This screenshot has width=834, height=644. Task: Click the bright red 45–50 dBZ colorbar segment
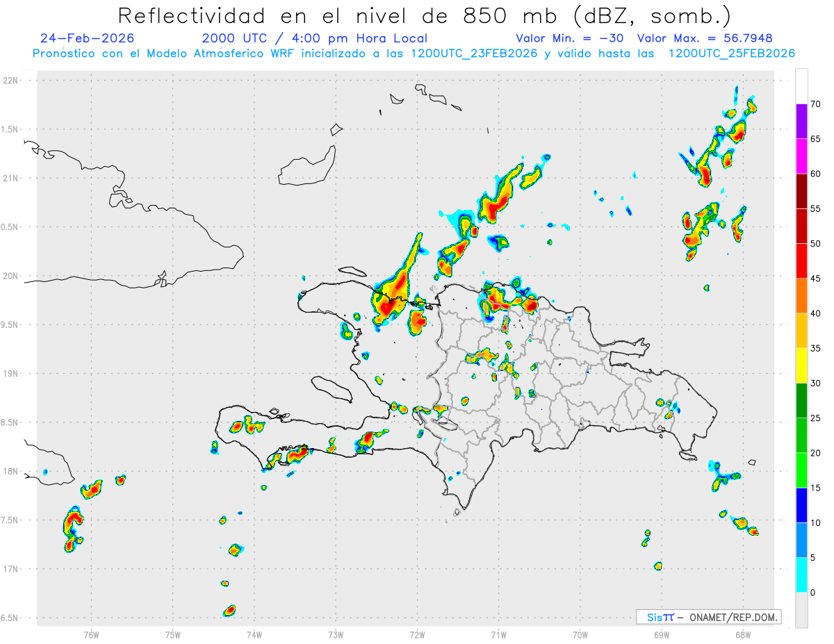point(801,261)
